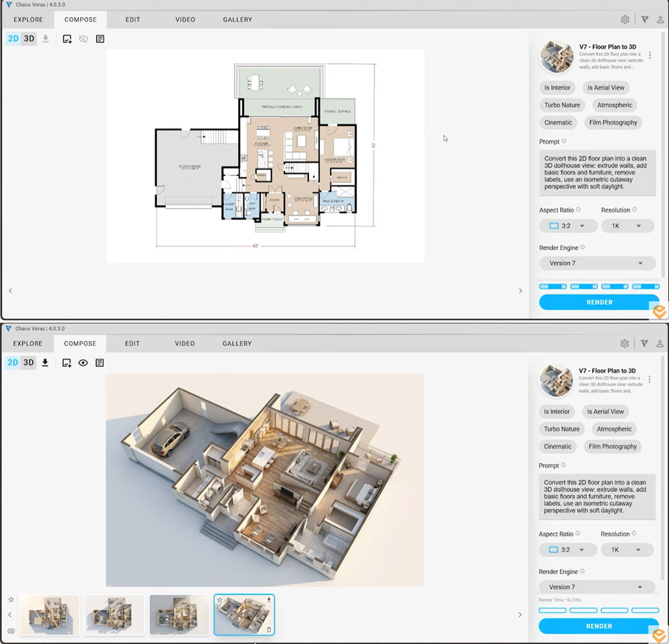Viewport: 669px width, 644px height.
Task: Delete the selected thumbnail with the trash icon
Action: click(269, 629)
